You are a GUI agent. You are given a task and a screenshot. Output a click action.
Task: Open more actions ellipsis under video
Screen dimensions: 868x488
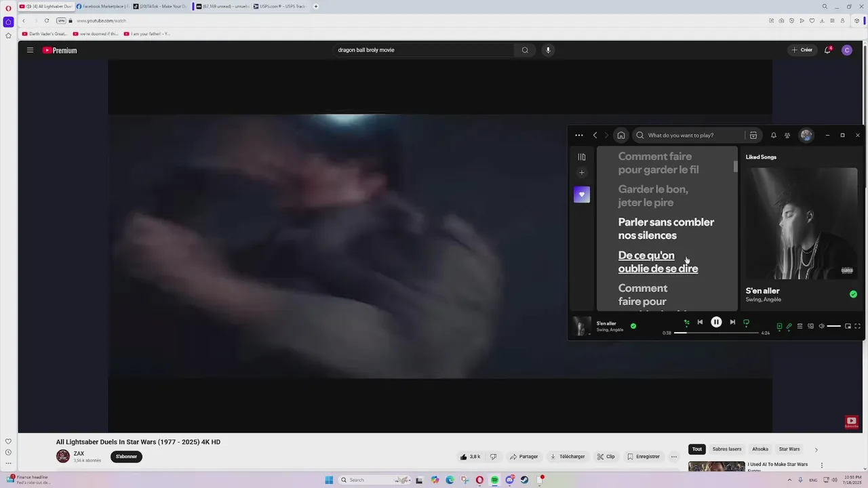[673, 457]
